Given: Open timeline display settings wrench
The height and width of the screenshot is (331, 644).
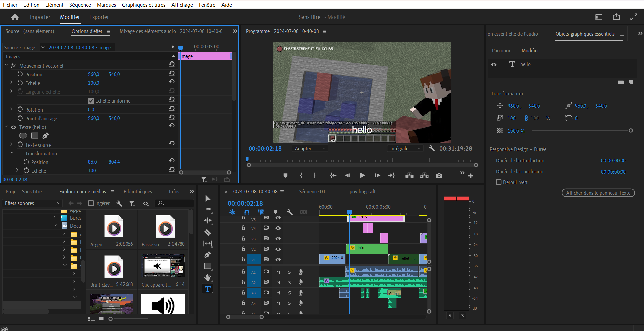Looking at the screenshot, I should pos(290,212).
